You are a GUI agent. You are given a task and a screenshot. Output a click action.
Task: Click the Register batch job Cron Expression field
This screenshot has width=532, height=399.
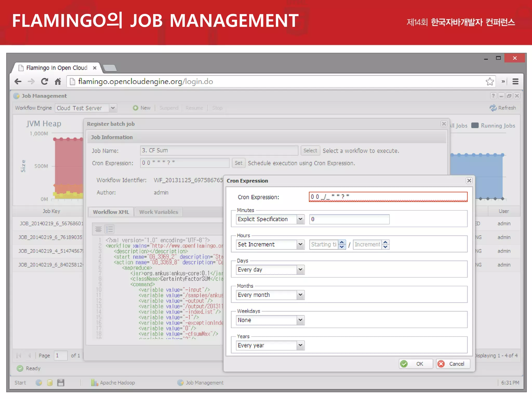coord(185,163)
